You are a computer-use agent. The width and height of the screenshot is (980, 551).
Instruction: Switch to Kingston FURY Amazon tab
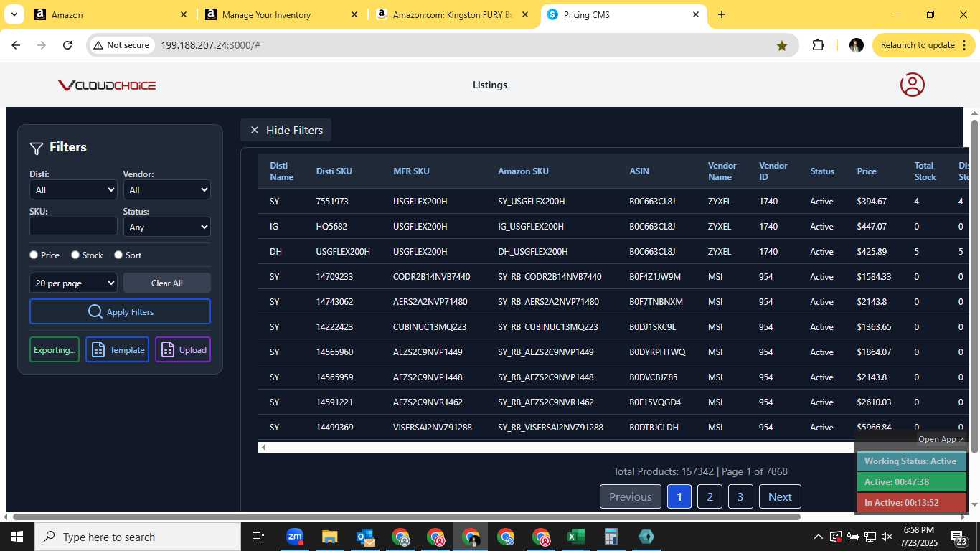[x=453, y=14]
